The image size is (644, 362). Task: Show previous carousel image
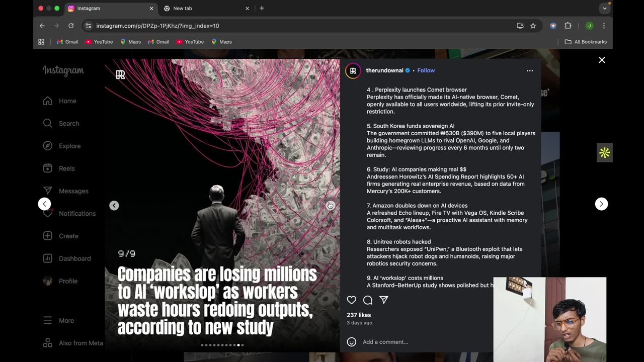coord(114,205)
